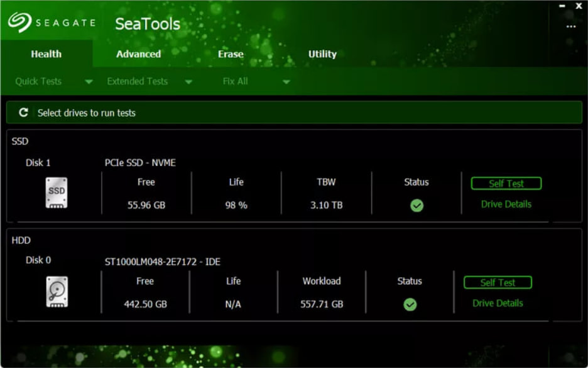Viewport: 588px width, 368px height.
Task: Click the '55.96 GB' free space value
Action: [146, 205]
